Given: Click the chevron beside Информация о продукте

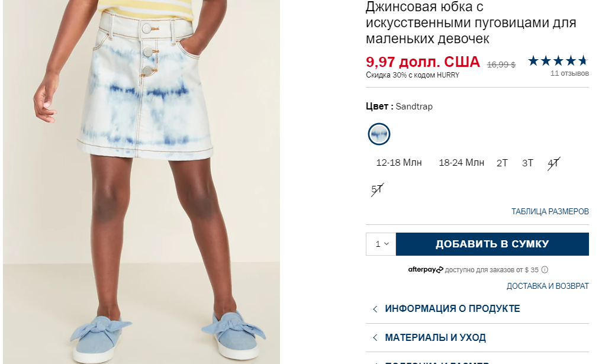Looking at the screenshot, I should tap(375, 309).
